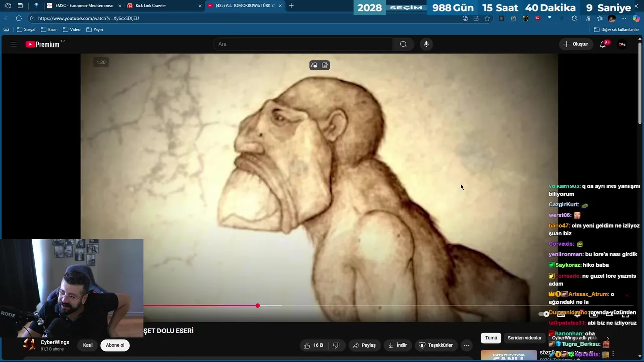644x362 pixels.
Task: Open YouTube notifications bell
Action: click(x=603, y=44)
